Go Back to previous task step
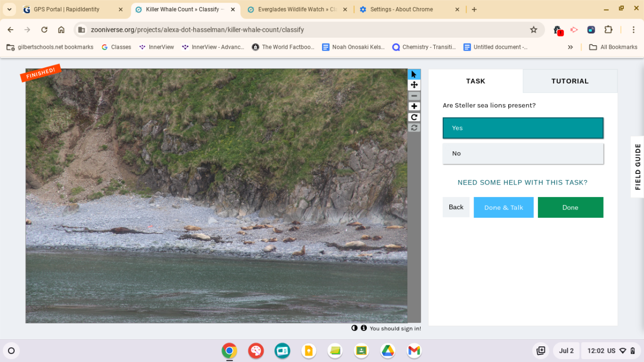 pyautogui.click(x=456, y=207)
